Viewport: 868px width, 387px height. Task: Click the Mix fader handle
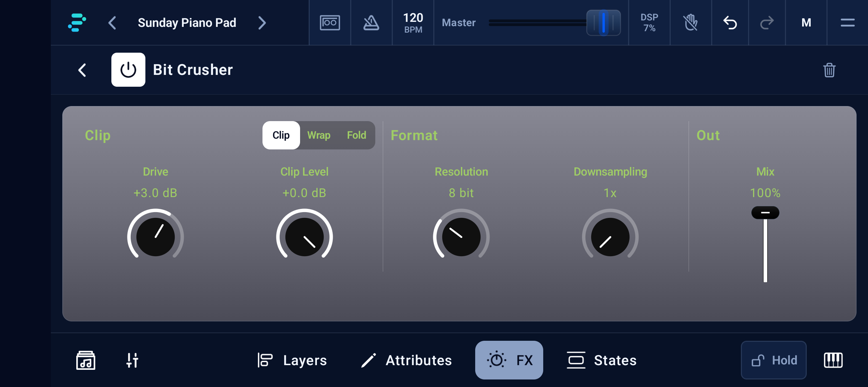(x=765, y=212)
